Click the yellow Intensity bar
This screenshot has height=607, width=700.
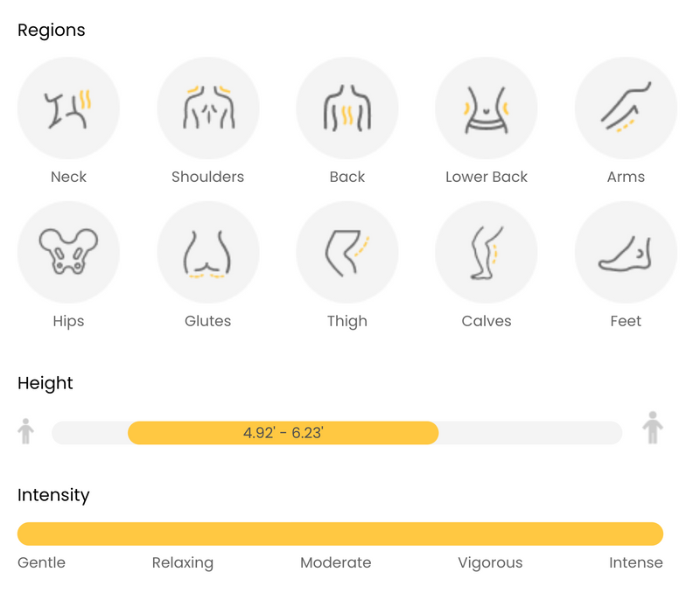pyautogui.click(x=340, y=534)
